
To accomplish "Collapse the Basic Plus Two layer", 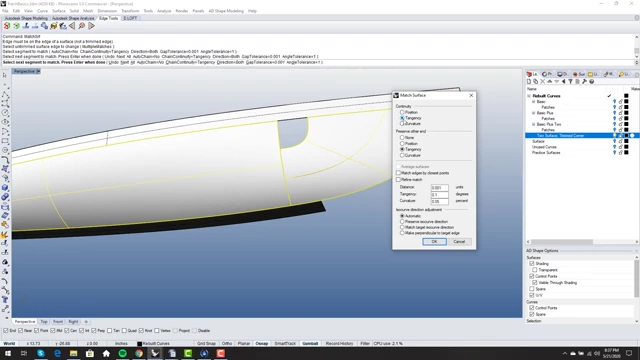I will tap(533, 124).
